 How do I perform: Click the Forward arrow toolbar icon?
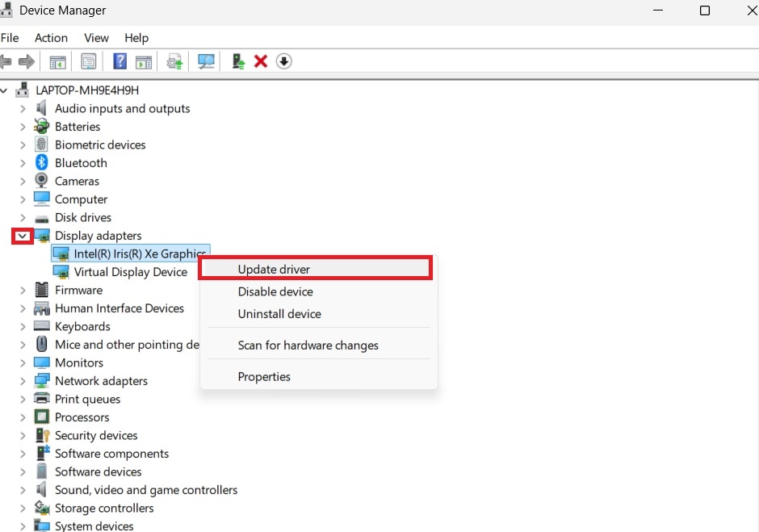coord(26,61)
